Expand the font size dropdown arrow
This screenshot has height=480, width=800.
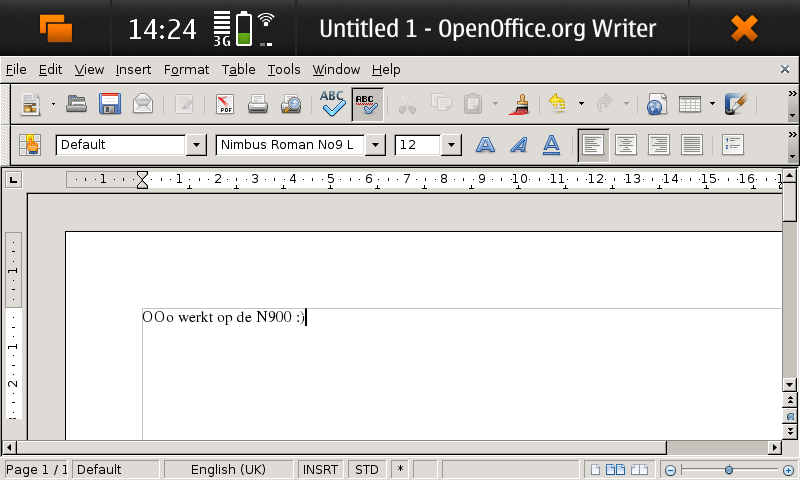pos(451,145)
